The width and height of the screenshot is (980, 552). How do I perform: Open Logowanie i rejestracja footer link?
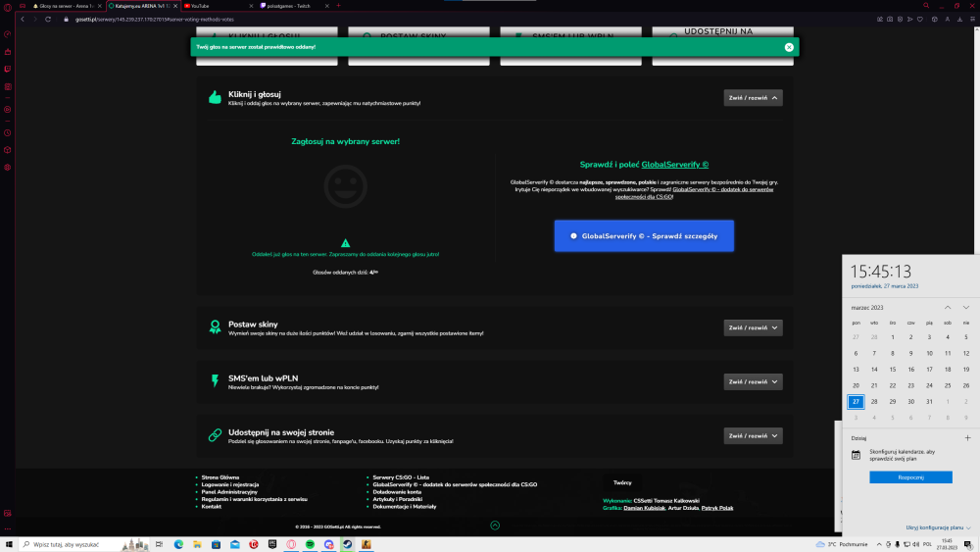230,484
